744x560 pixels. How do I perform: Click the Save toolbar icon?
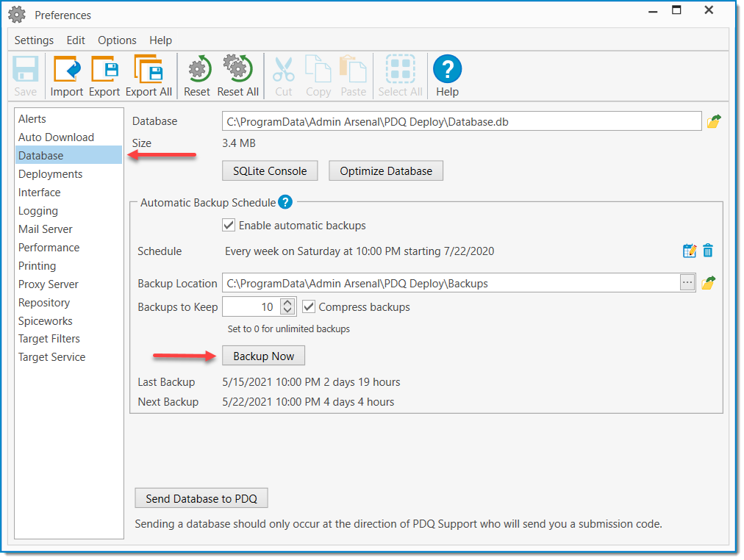tap(25, 69)
